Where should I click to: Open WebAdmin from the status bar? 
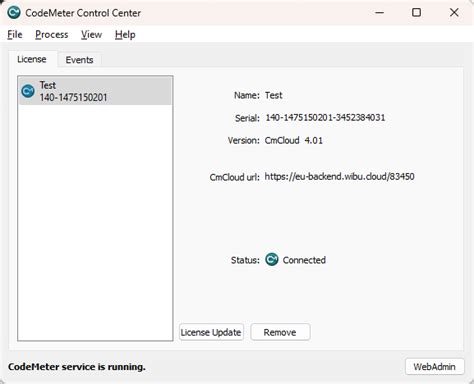pyautogui.click(x=434, y=367)
